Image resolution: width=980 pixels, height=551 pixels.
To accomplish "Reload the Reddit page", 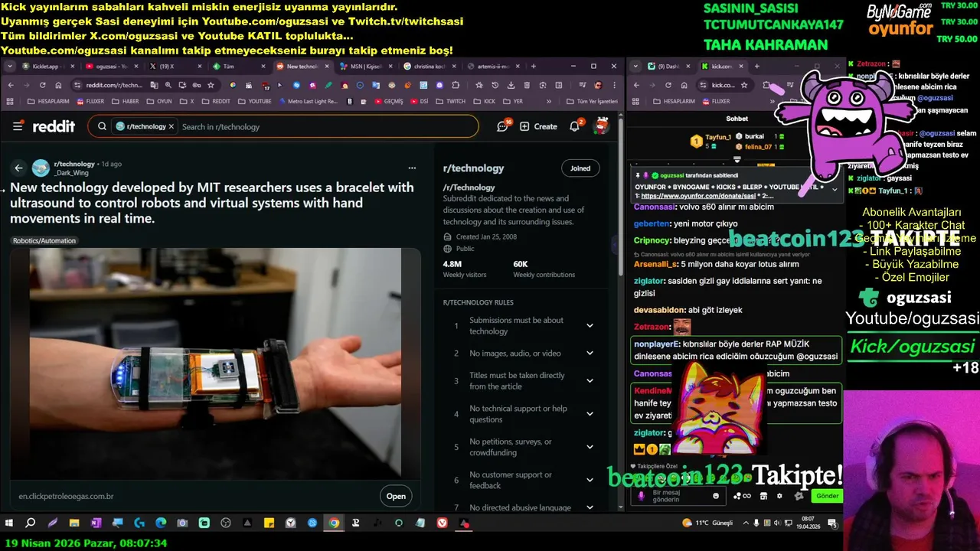I will [42, 85].
